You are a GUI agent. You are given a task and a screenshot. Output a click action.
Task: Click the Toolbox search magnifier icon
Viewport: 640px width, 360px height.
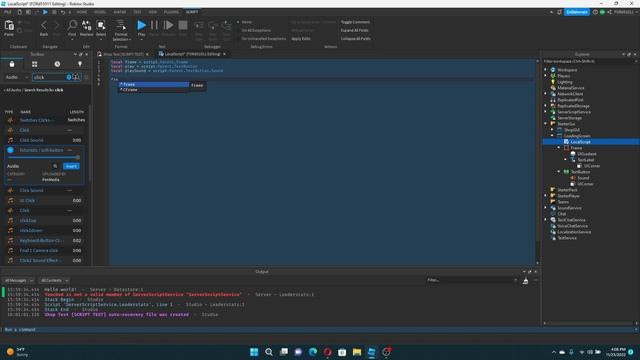[x=76, y=77]
